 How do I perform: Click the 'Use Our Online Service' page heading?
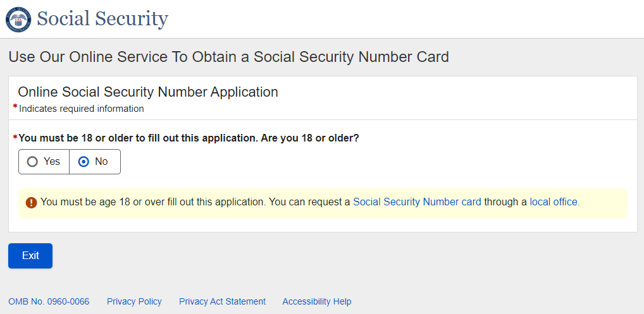pos(228,57)
